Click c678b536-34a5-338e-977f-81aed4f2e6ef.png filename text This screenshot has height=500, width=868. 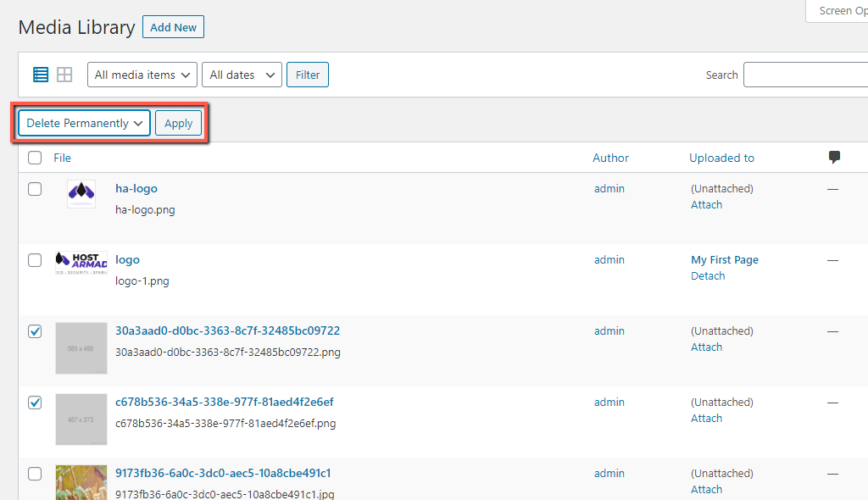pos(225,424)
